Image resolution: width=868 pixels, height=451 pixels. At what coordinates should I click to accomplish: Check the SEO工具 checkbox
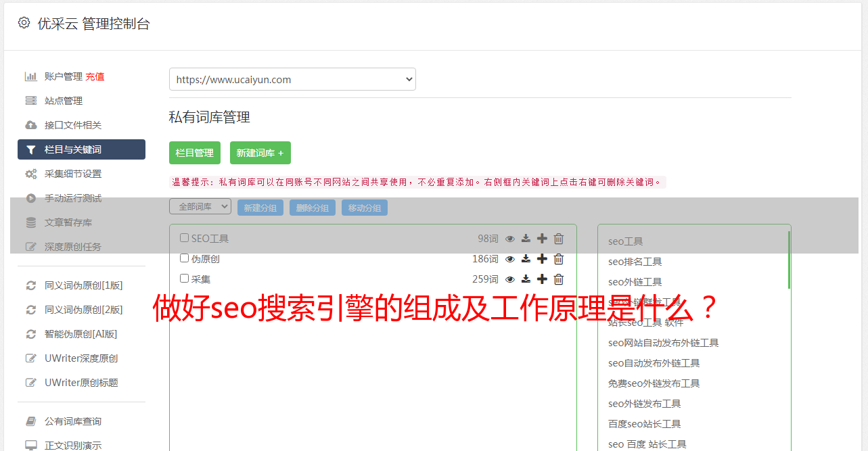pos(184,238)
